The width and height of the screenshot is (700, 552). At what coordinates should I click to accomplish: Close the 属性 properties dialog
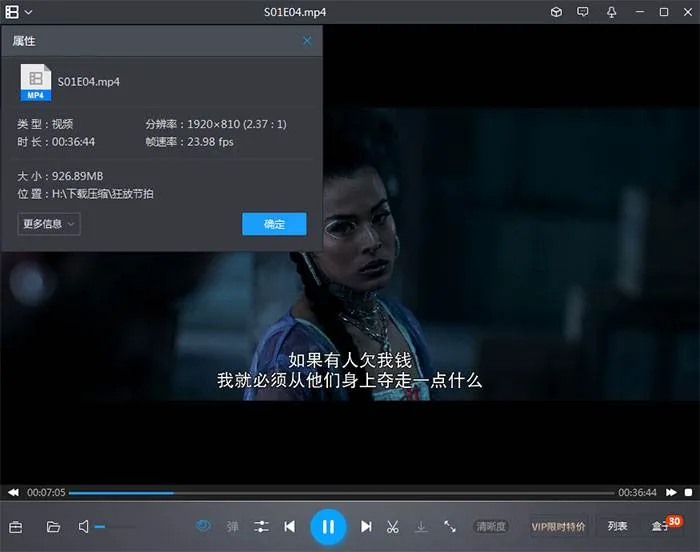click(x=307, y=41)
